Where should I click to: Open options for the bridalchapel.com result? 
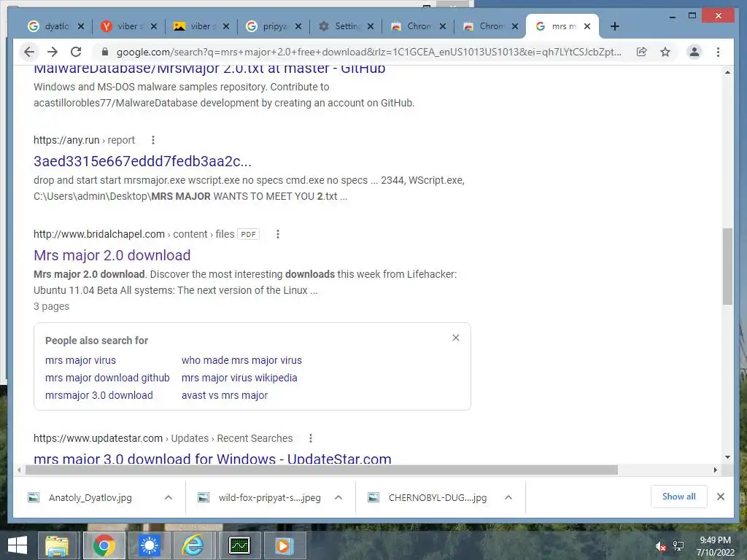coord(278,234)
